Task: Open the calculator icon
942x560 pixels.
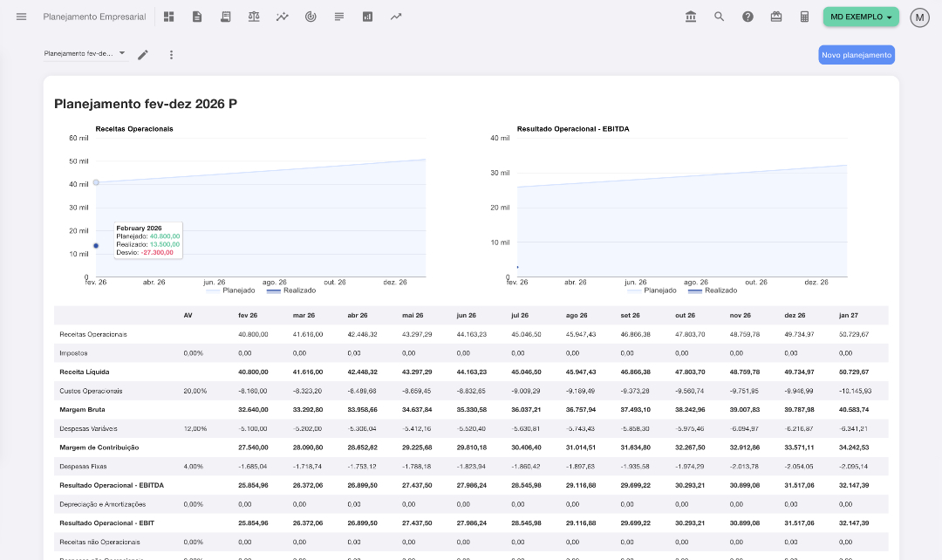Action: pos(805,17)
